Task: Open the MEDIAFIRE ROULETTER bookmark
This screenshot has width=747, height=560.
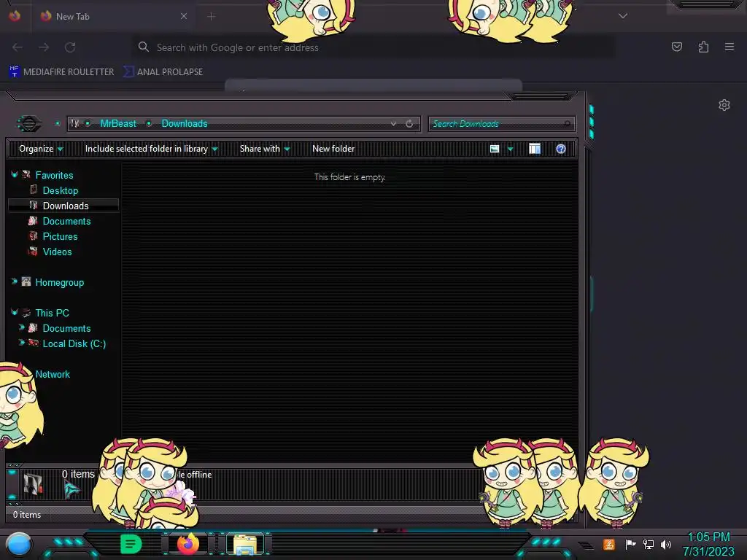Action: (61, 72)
